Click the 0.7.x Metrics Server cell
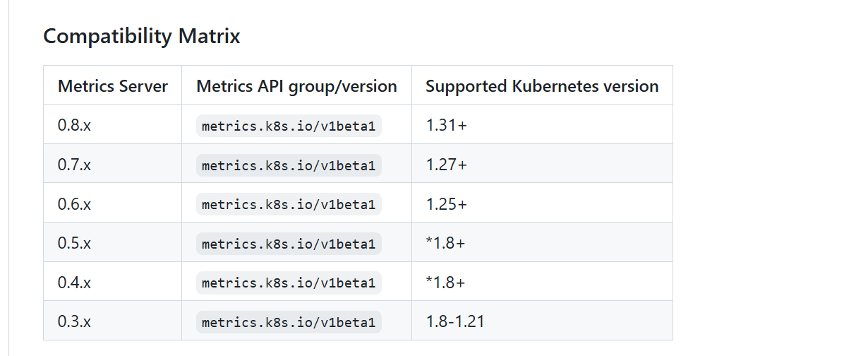This screenshot has width=868, height=356. pos(75,165)
